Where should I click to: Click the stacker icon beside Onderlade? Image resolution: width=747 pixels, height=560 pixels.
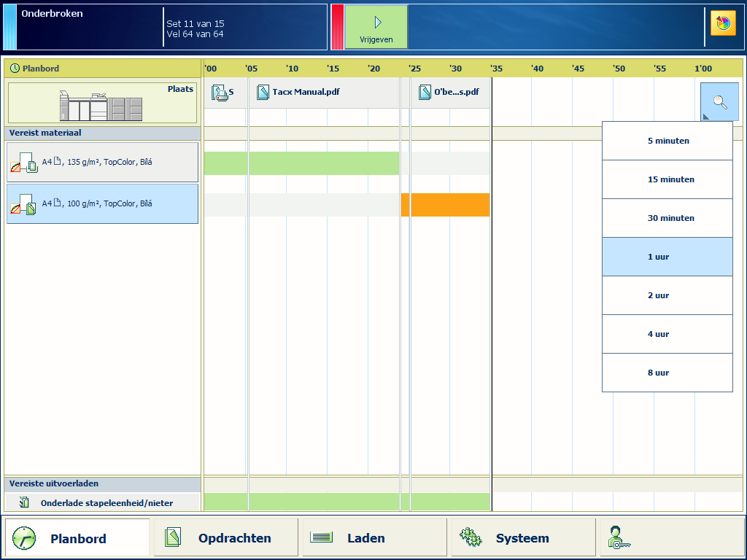coord(24,502)
